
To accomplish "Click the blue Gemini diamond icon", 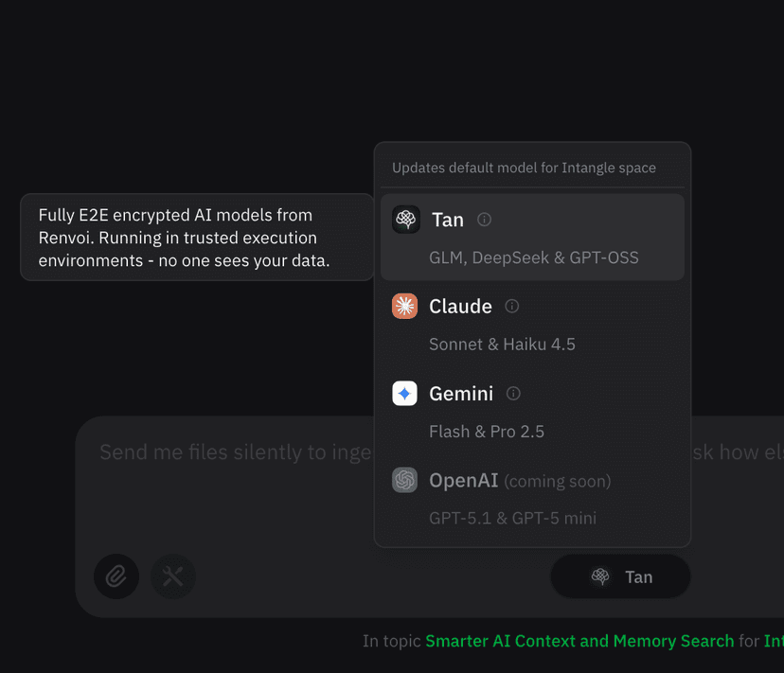I will tap(405, 393).
